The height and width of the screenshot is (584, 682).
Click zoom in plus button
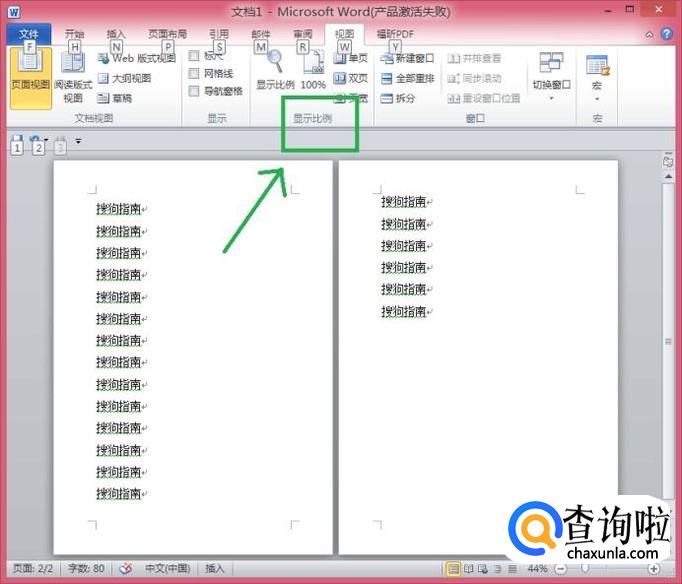pyautogui.click(x=653, y=568)
